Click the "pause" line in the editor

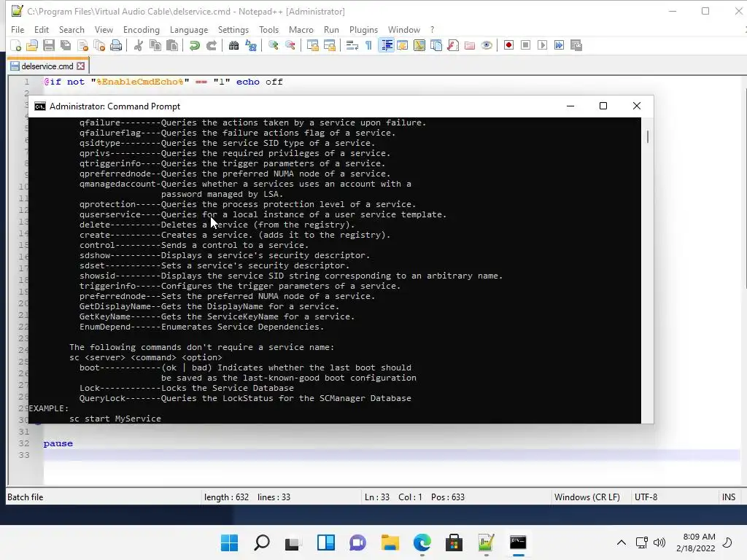(58, 443)
